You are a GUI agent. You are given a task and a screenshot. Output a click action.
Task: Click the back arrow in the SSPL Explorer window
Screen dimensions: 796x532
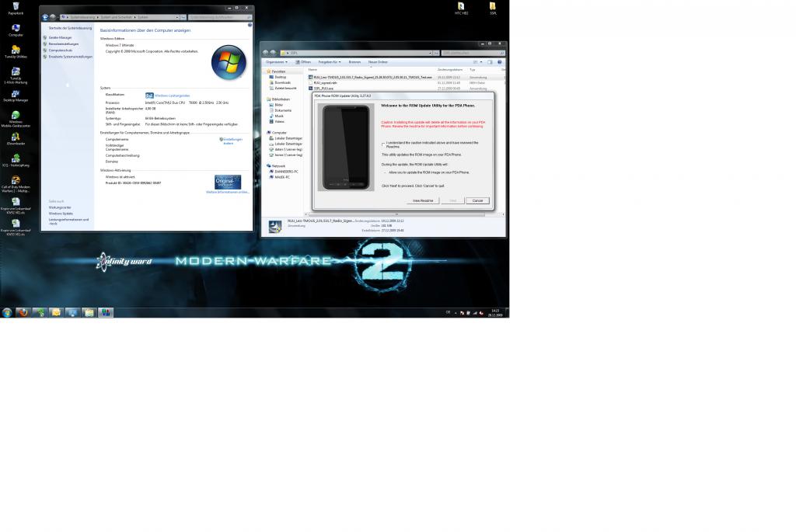266,53
